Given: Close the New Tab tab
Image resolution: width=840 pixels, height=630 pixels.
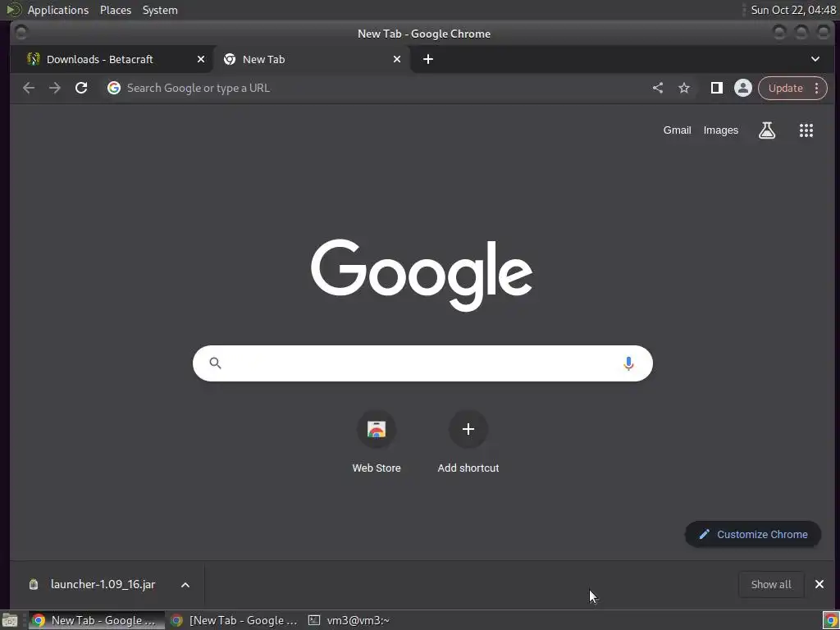Looking at the screenshot, I should (x=397, y=59).
